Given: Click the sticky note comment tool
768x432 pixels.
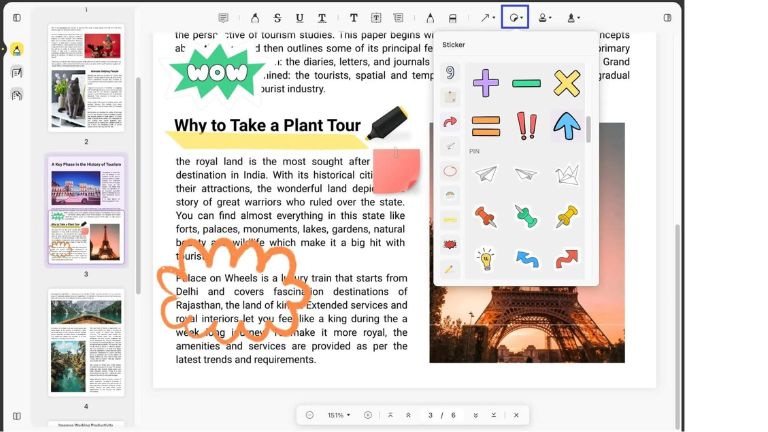Looking at the screenshot, I should 223,18.
